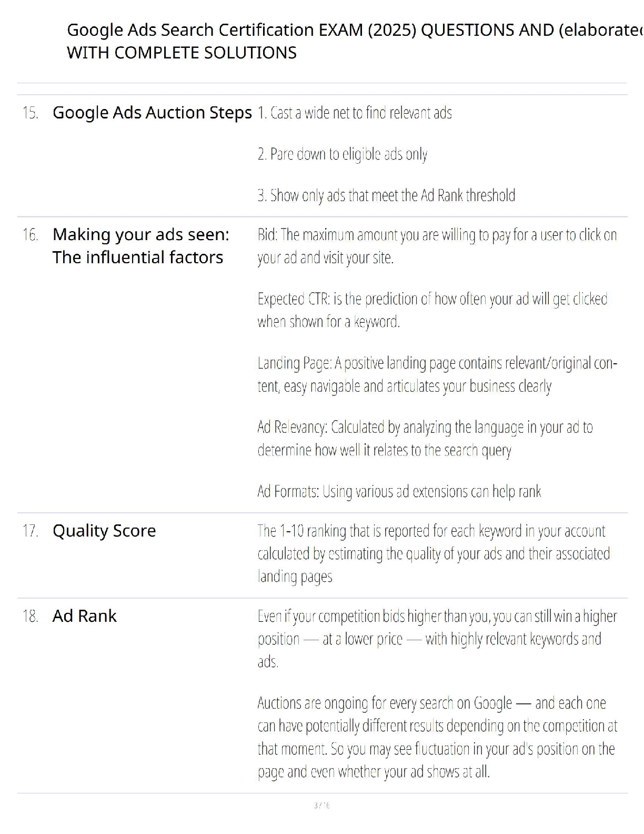Click the number 16 item marker

[x=31, y=235]
